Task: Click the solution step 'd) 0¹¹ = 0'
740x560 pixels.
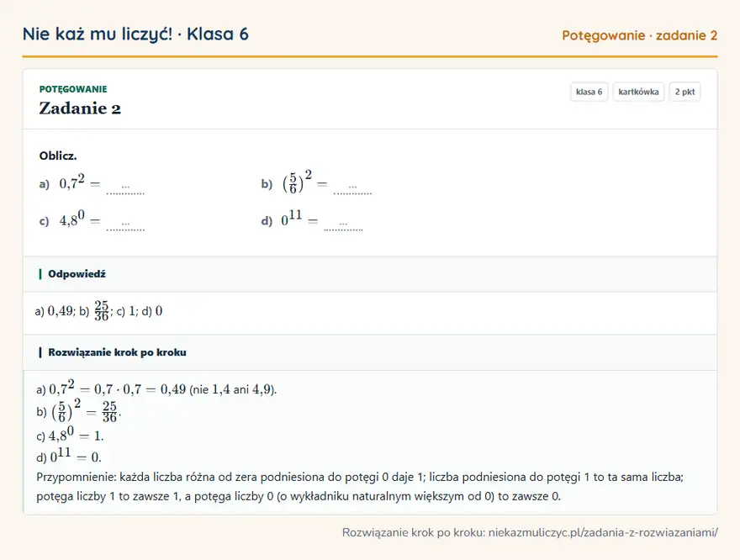Action: point(69,456)
